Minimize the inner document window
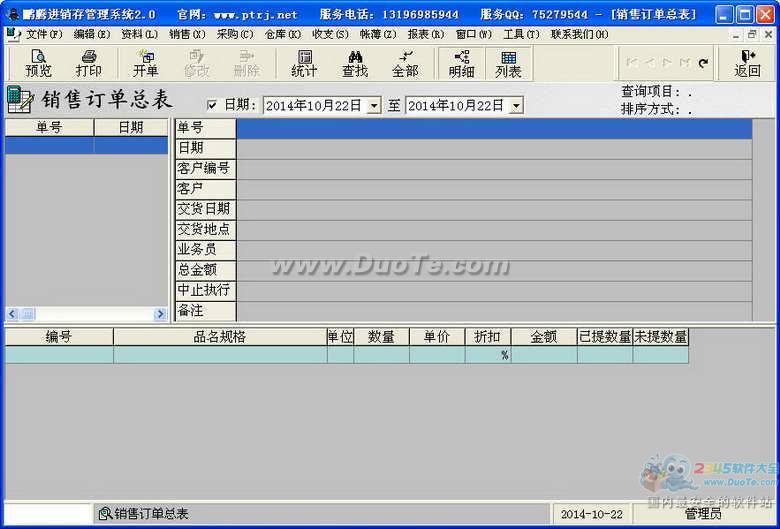 point(736,34)
